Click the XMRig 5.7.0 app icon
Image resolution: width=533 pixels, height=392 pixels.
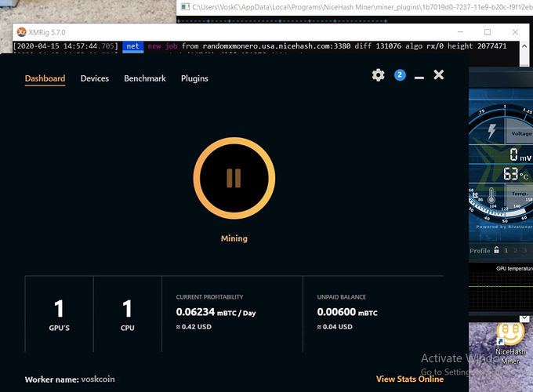21,32
